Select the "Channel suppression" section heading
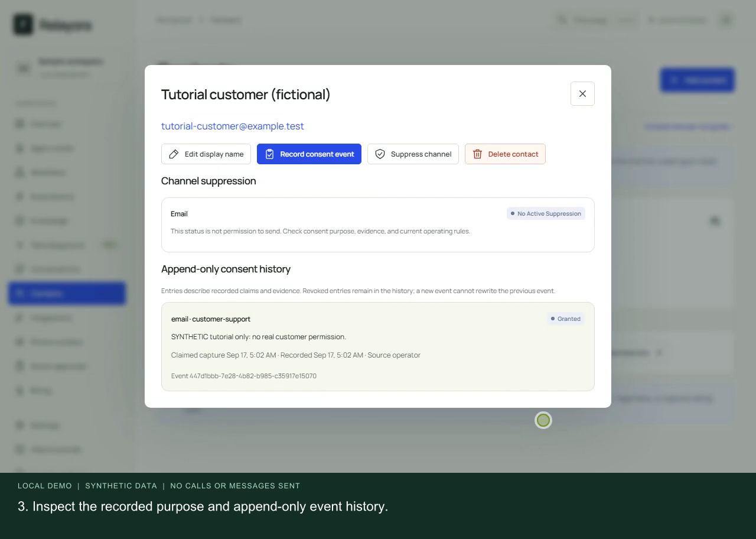Viewport: 756px width, 539px height. click(x=208, y=181)
